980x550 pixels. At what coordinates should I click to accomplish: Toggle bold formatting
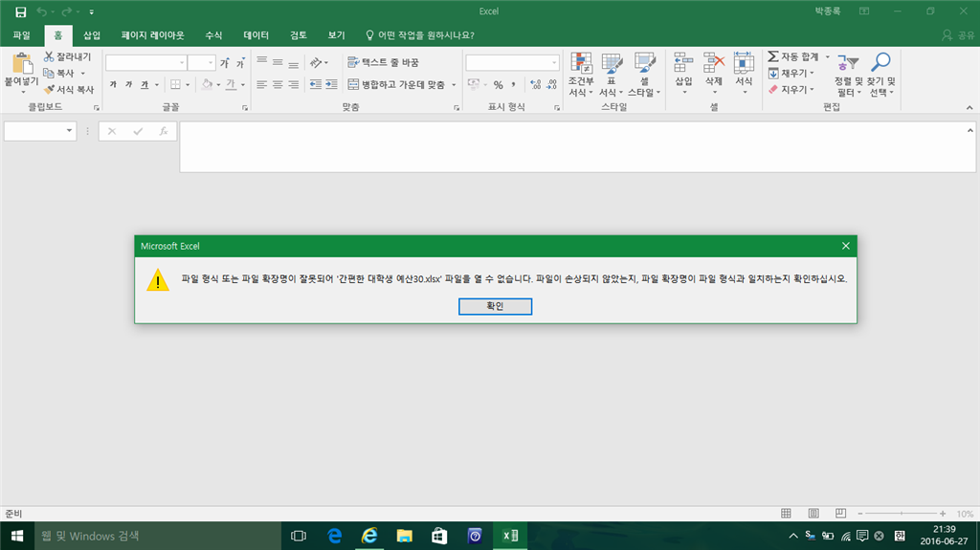pos(113,84)
